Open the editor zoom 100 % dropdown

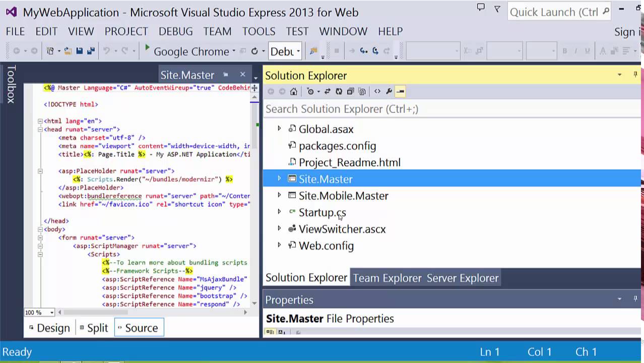pos(51,313)
